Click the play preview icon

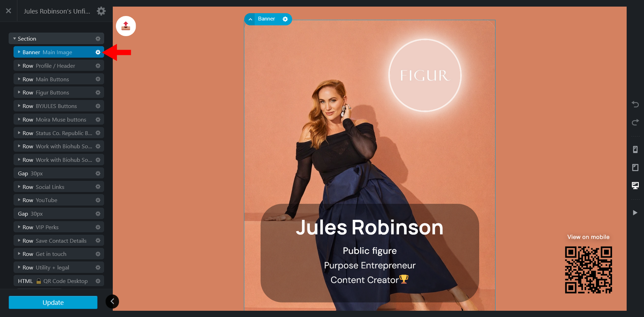635,212
